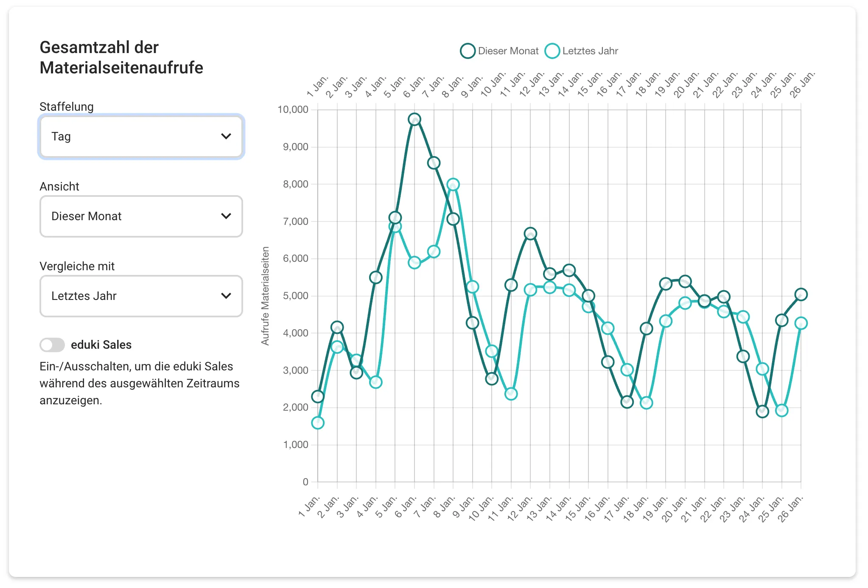Click the Dieser Monat 4 Jan. data point

click(376, 278)
